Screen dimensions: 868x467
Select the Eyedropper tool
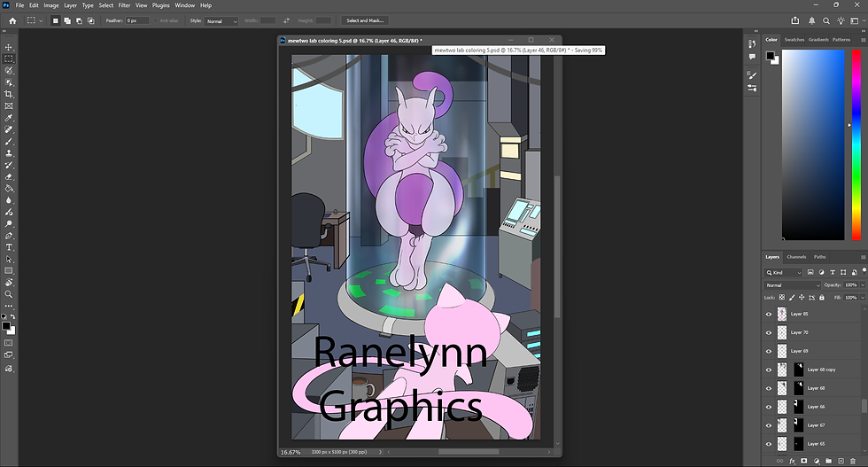click(8, 118)
